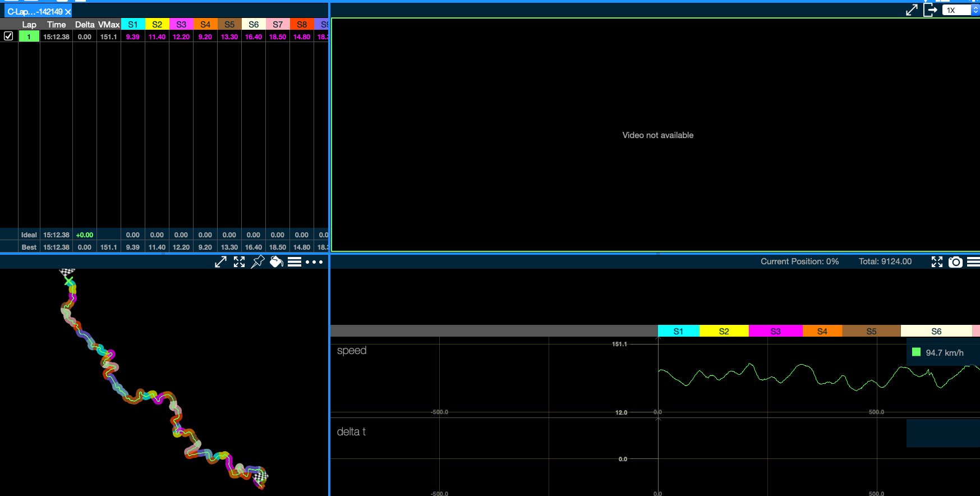Click the magenta S3 segment on graph bar
Screen dimensions: 980x496
click(775, 332)
